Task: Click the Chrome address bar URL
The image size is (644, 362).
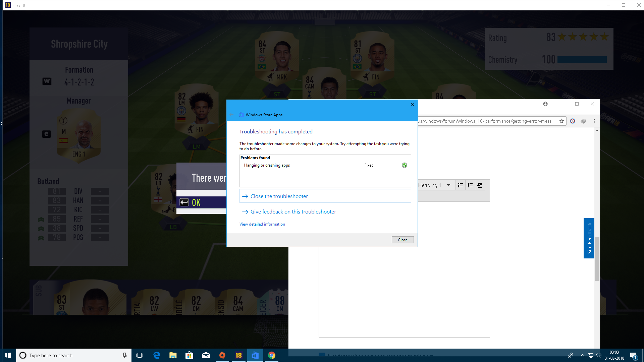Action: coord(486,121)
